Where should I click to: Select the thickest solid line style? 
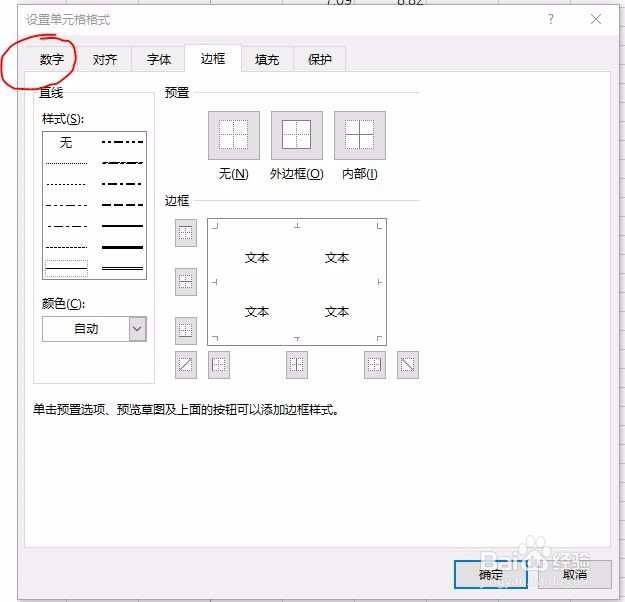pos(122,247)
